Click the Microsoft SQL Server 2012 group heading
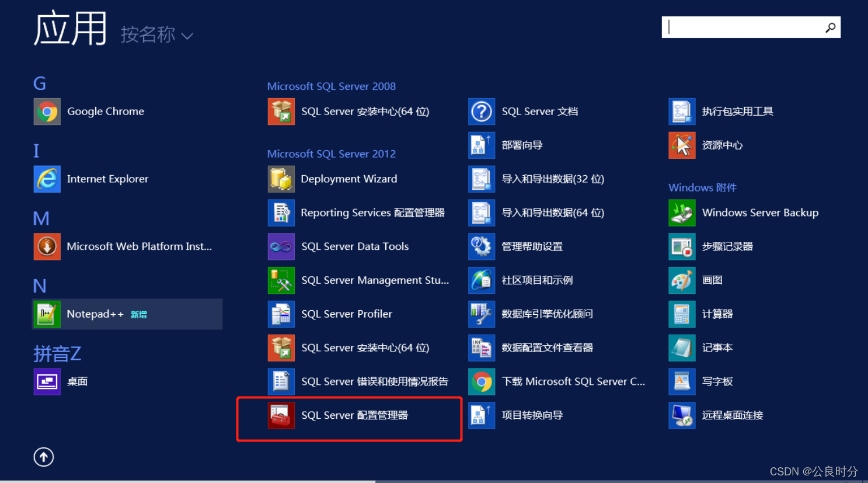Image resolution: width=868 pixels, height=483 pixels. [x=332, y=154]
